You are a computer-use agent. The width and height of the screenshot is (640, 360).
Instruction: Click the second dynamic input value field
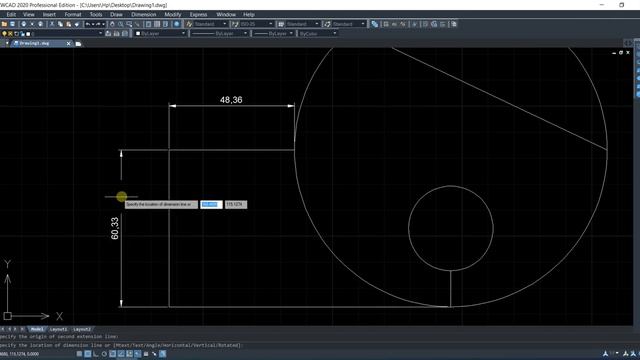[x=236, y=204]
